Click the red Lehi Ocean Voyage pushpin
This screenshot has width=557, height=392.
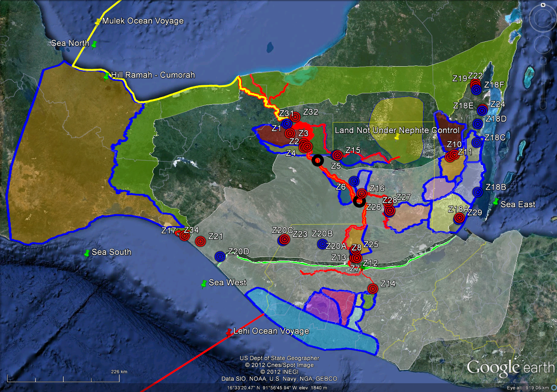coord(229,332)
